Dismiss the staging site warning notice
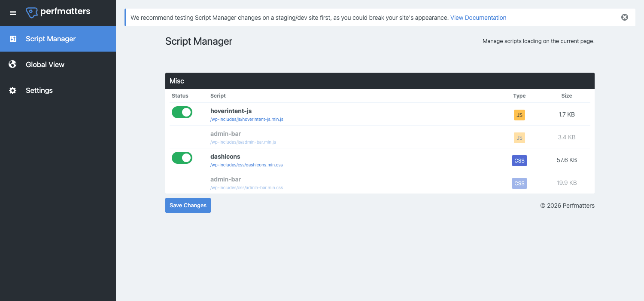644x301 pixels. 625,18
